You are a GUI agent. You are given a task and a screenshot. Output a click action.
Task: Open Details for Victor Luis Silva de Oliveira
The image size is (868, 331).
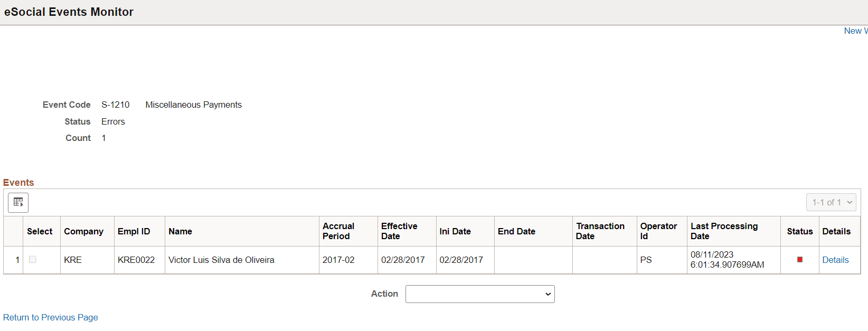tap(835, 260)
